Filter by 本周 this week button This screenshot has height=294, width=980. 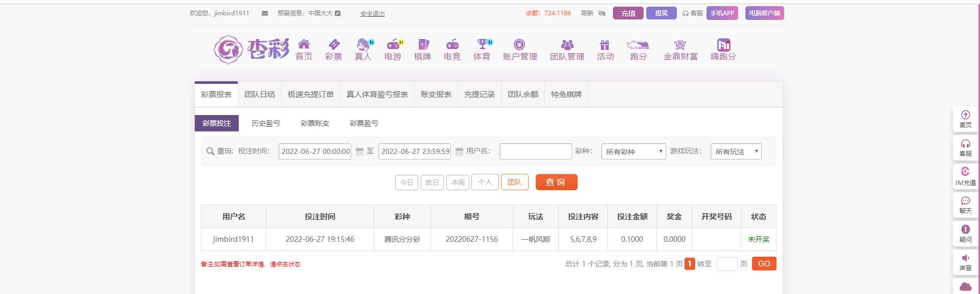458,183
